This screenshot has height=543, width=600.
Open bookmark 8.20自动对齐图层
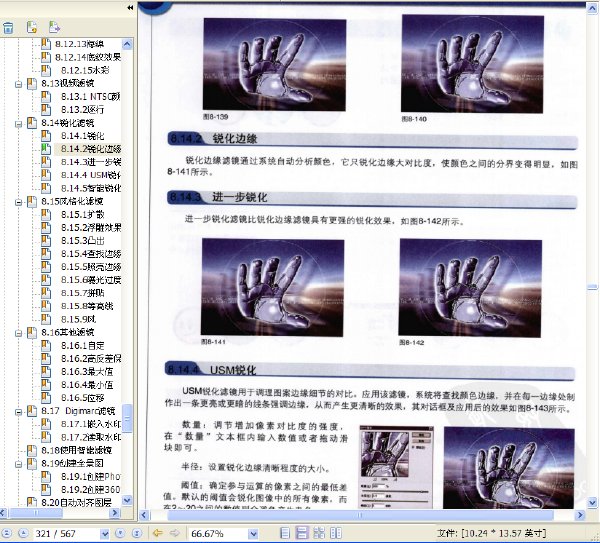tap(76, 502)
